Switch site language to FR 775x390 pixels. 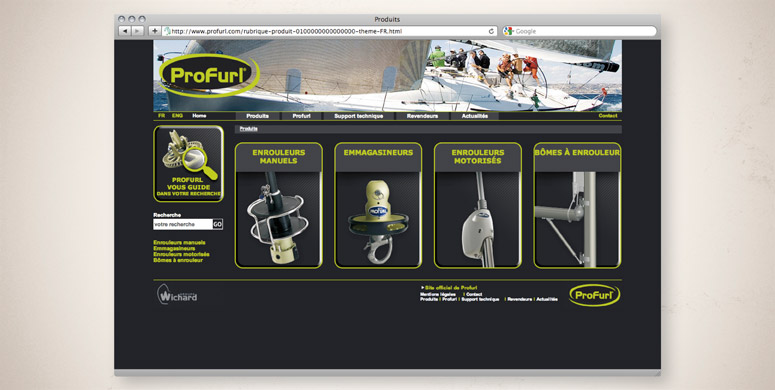(162, 116)
